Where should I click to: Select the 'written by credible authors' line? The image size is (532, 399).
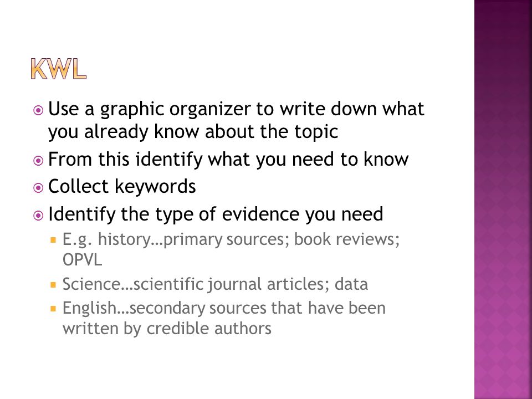coord(167,329)
